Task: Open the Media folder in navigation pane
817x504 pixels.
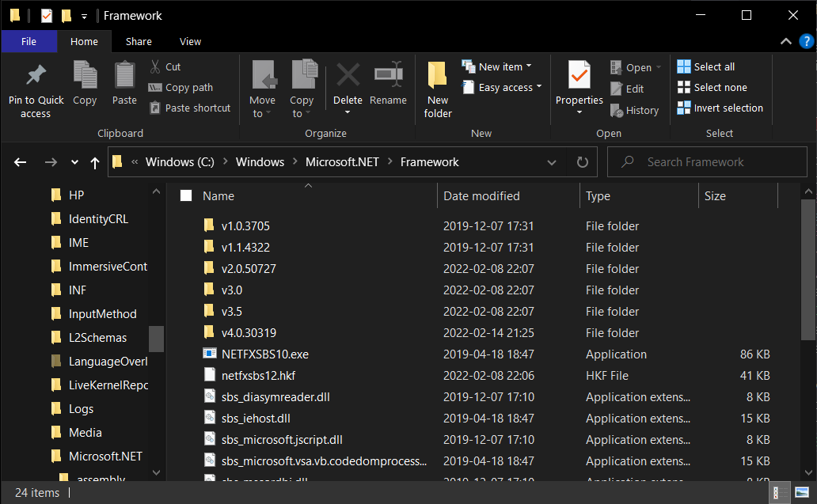Action: 85,433
